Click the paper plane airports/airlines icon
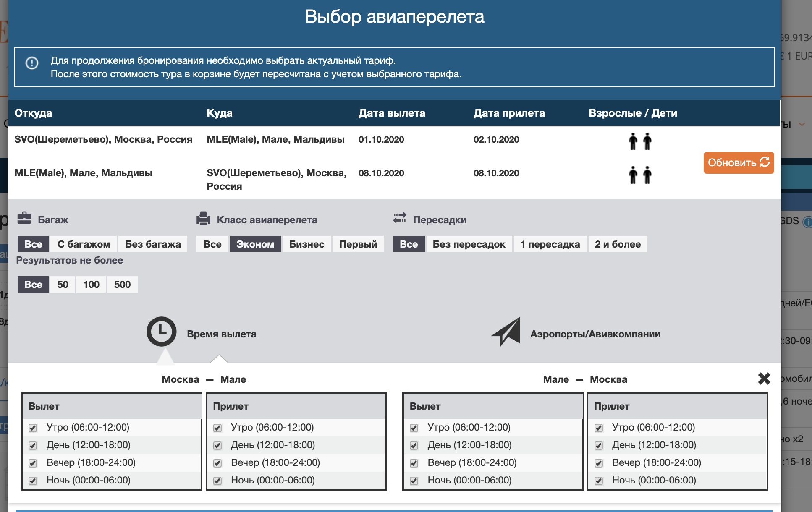The image size is (812, 512). coord(506,332)
